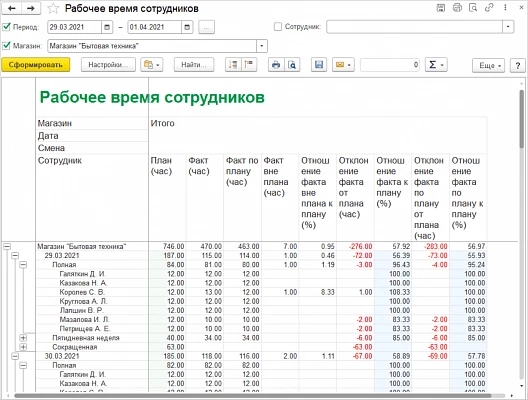Viewport: 528px width, 400px height.
Task: Open the report variants dropdown button
Action: pyautogui.click(x=152, y=65)
